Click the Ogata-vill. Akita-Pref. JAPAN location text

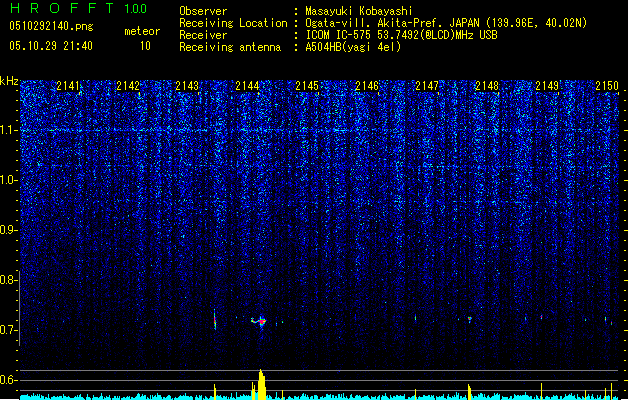(446, 23)
